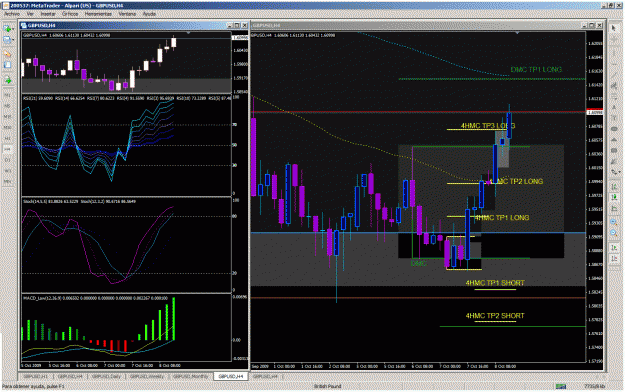
Task: Switch chart to Candlesticks view
Action: click(614, 197)
